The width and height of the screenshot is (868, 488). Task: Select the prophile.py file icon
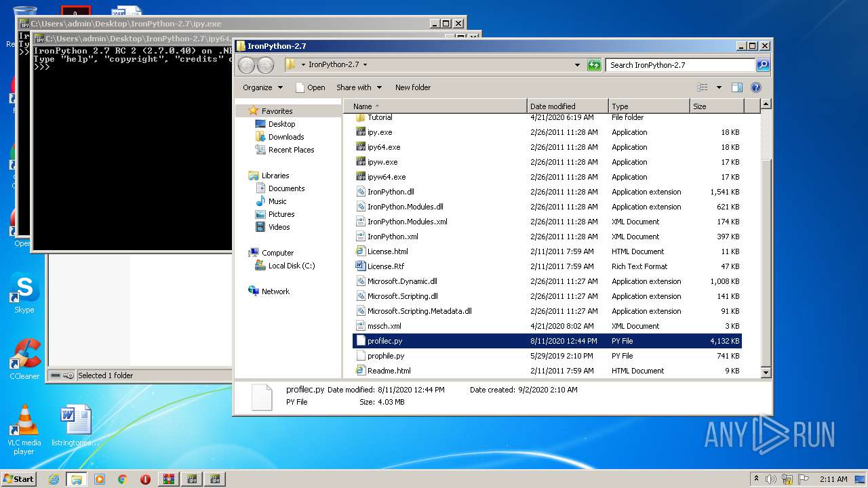[x=361, y=356]
